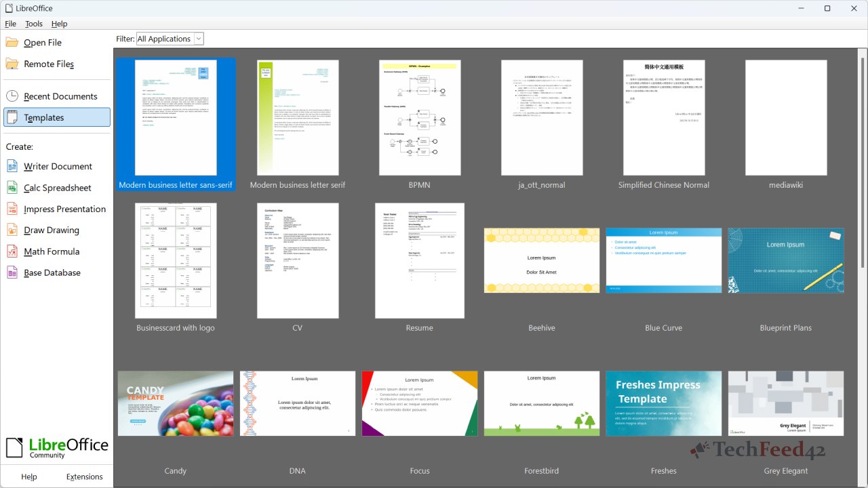Click the 'DNA' template name label
Screen dimensions: 868x488
coord(298,471)
